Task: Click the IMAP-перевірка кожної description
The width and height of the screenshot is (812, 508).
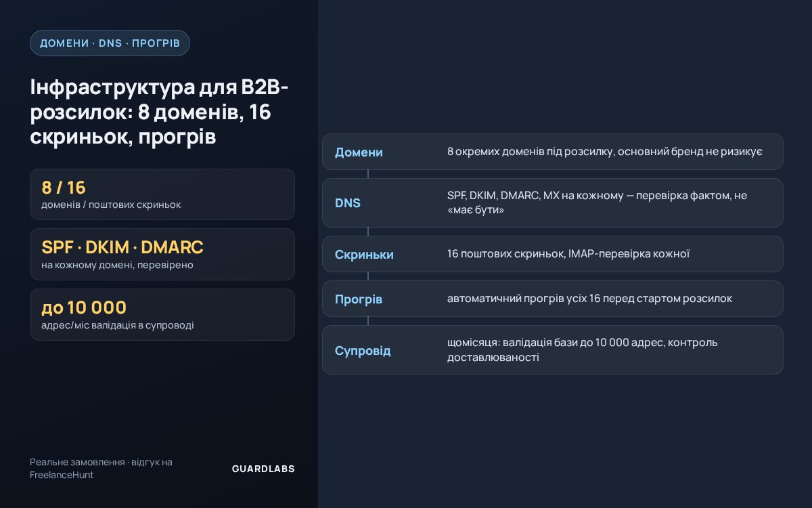Action: (568, 254)
